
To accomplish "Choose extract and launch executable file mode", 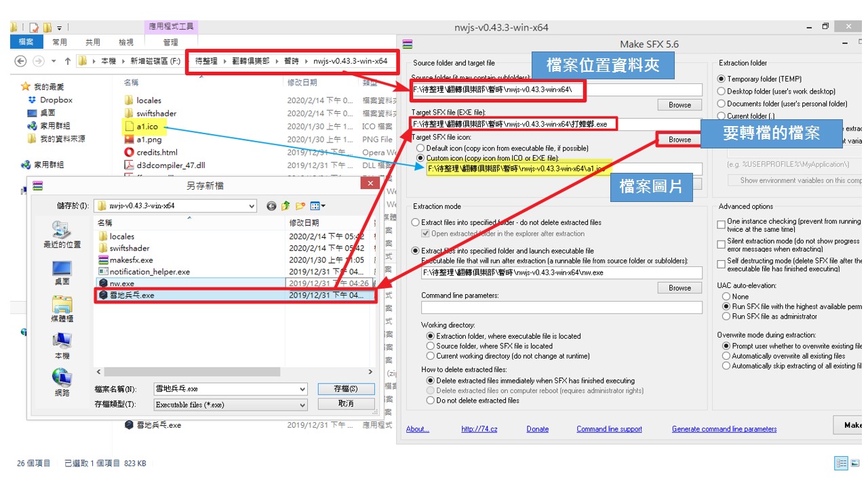I will [416, 251].
